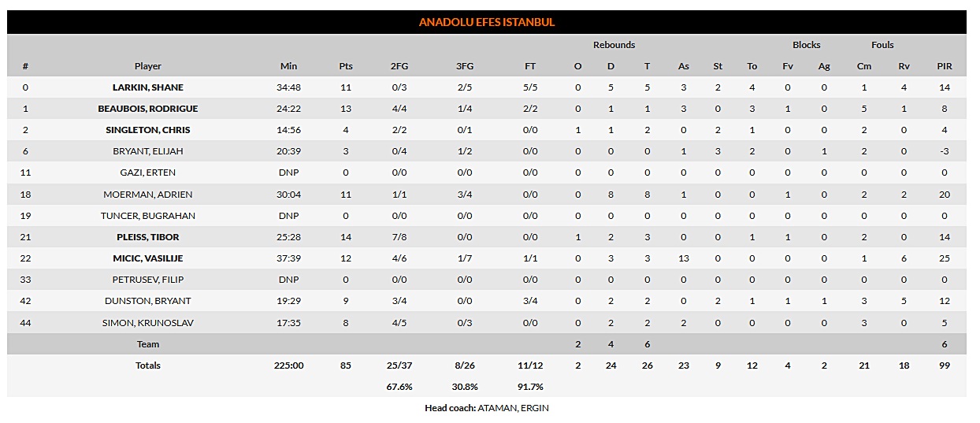Select BRYANT, ELIJAH in the player list
Viewport: 980px width, 423px height.
click(x=148, y=151)
